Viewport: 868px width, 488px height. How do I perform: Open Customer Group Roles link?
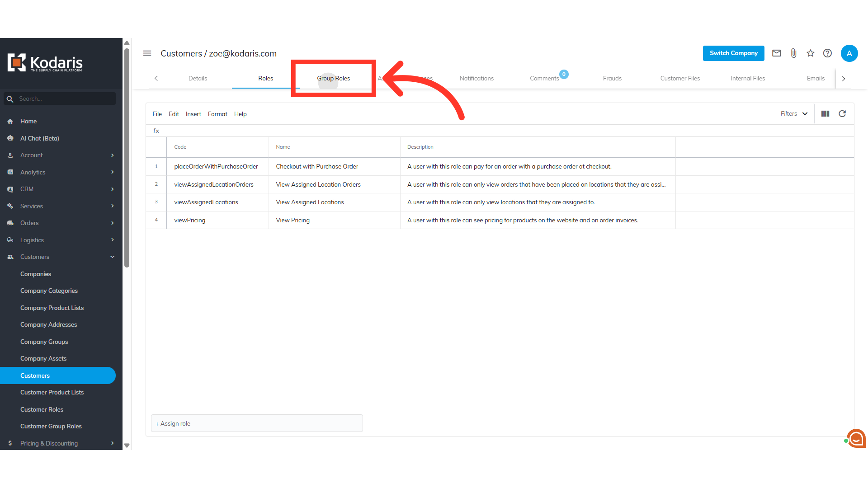point(51,426)
